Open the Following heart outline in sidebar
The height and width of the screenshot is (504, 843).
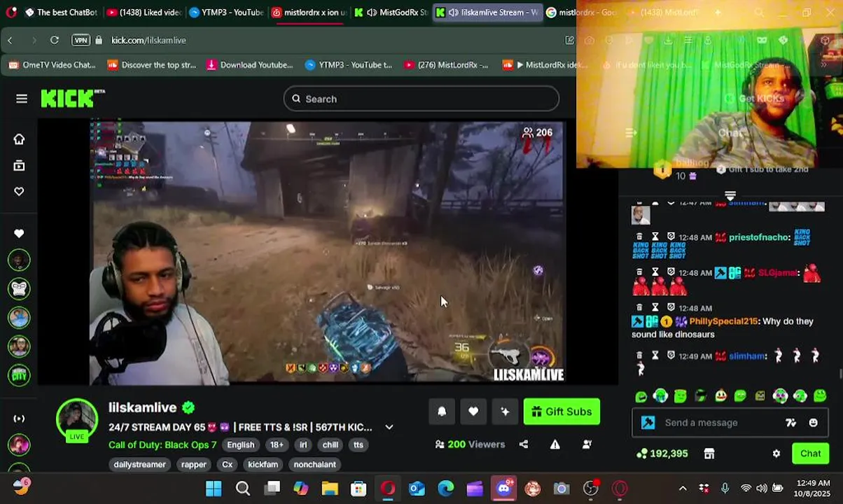click(x=19, y=191)
